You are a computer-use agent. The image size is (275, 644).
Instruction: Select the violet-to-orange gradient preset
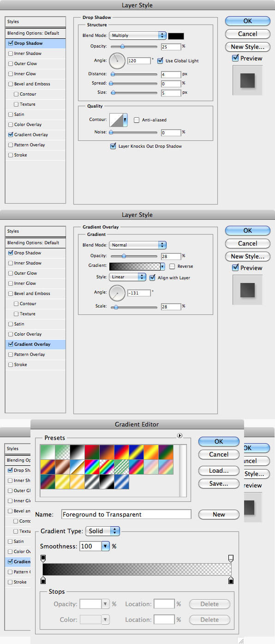pyautogui.click(x=107, y=452)
